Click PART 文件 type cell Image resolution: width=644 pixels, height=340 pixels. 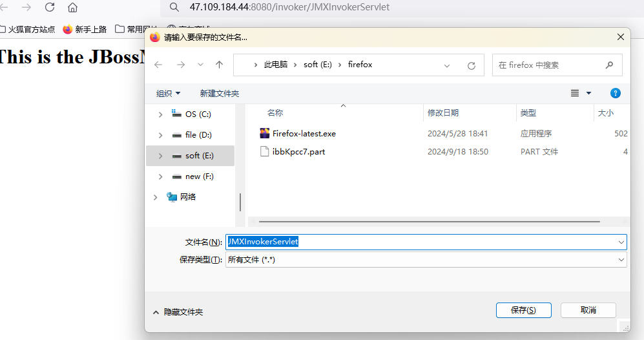pyautogui.click(x=539, y=152)
